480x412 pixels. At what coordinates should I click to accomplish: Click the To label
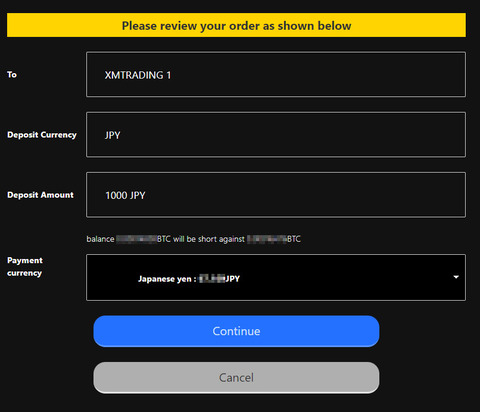(12, 74)
